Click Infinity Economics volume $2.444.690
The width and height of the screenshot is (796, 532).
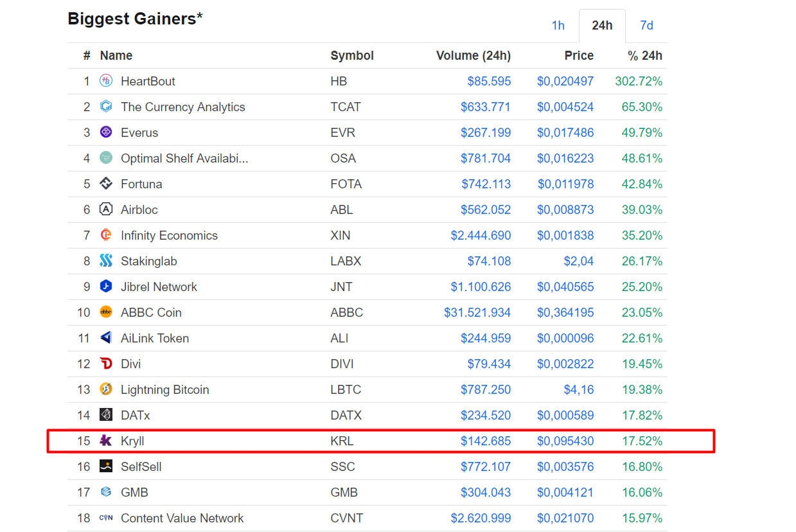coord(481,236)
